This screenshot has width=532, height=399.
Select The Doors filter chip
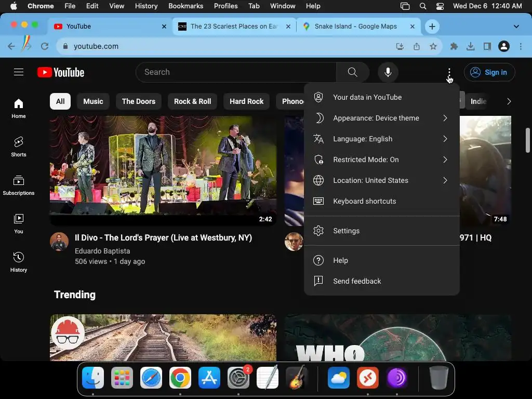pyautogui.click(x=138, y=101)
